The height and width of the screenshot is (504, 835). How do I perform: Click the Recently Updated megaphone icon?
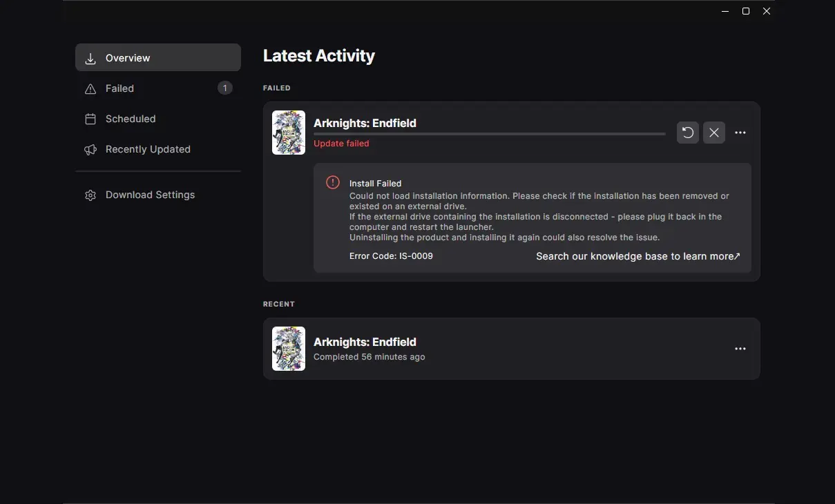(90, 150)
